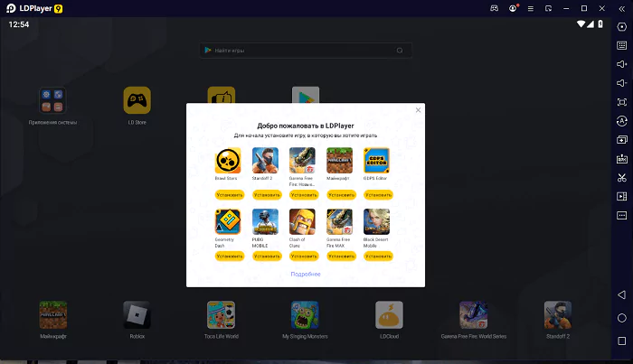Start video recording from the sidebar
This screenshot has width=633, height=364.
pyautogui.click(x=622, y=196)
